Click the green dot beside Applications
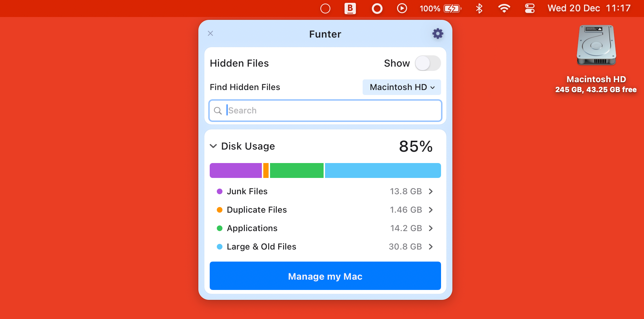This screenshot has width=644, height=319. click(220, 228)
